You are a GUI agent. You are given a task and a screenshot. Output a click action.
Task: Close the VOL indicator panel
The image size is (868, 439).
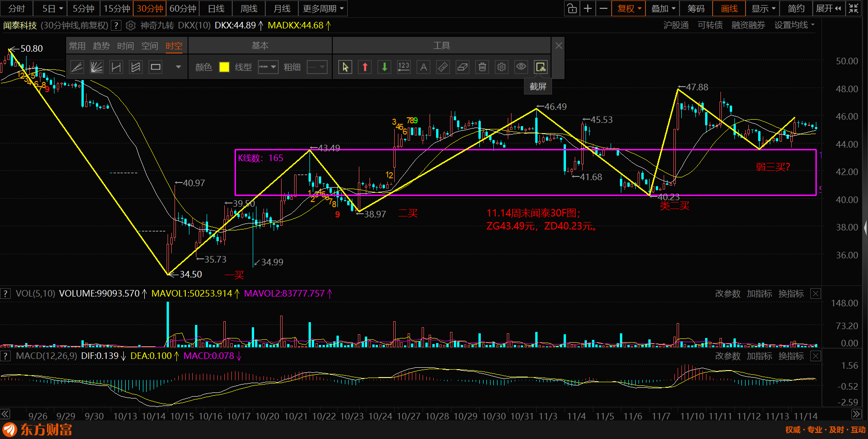coord(815,294)
